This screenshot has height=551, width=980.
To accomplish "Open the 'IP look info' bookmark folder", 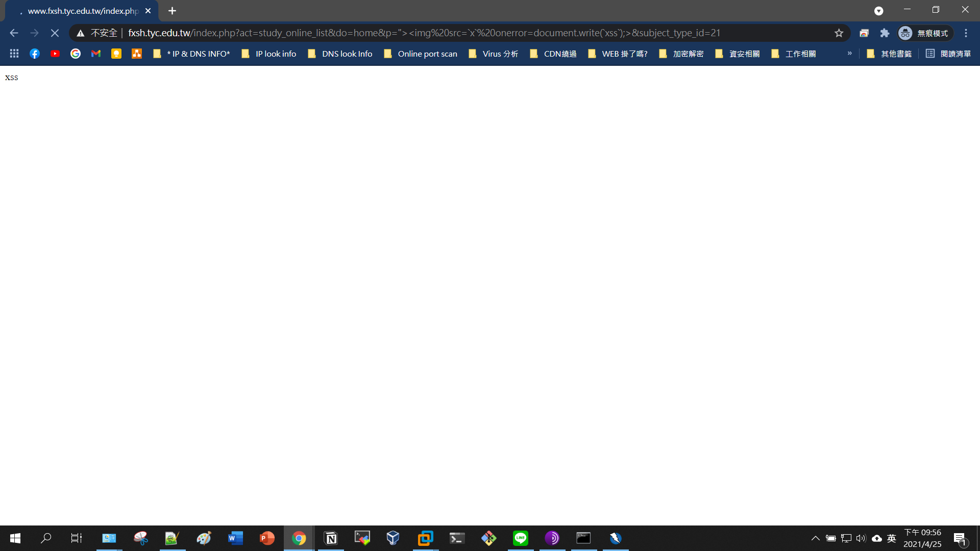I will 269,54.
